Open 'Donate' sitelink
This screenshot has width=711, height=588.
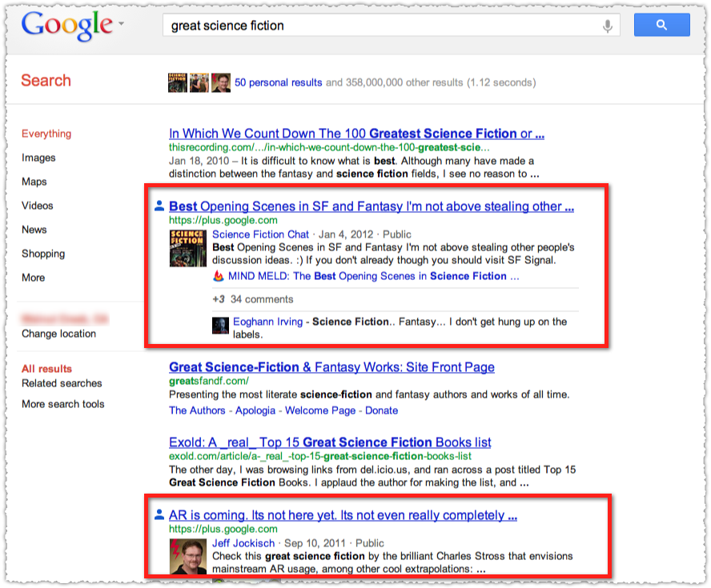point(381,410)
